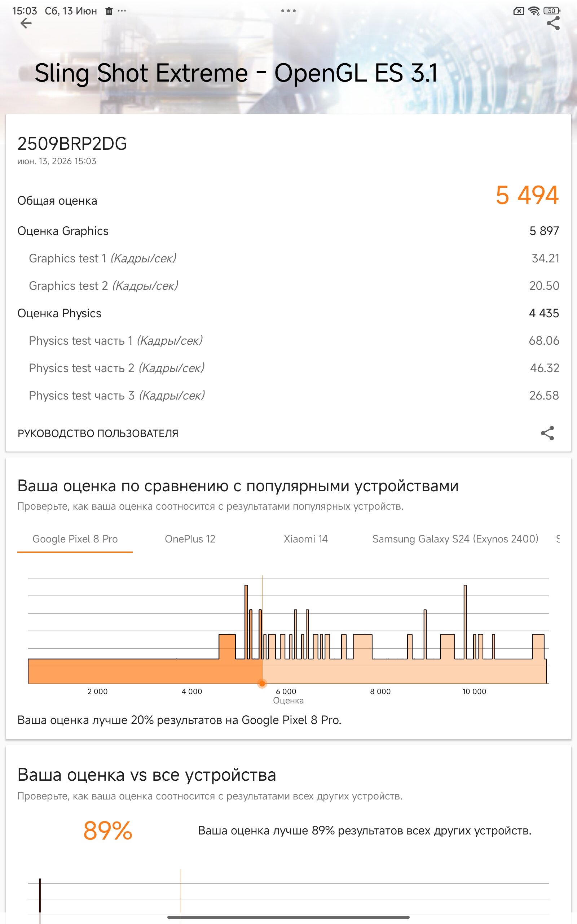Select Samsung Galaxy S24 (Exynos 2400) tab

(x=455, y=539)
